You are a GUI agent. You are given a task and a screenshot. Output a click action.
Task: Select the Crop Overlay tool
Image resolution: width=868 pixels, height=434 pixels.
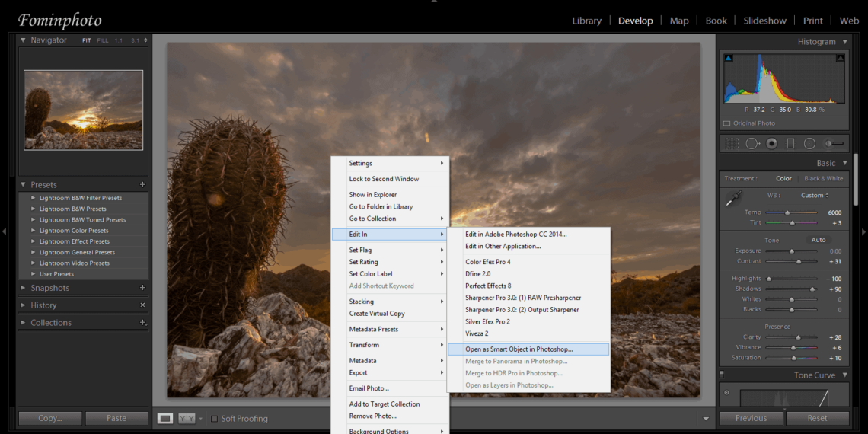point(732,143)
